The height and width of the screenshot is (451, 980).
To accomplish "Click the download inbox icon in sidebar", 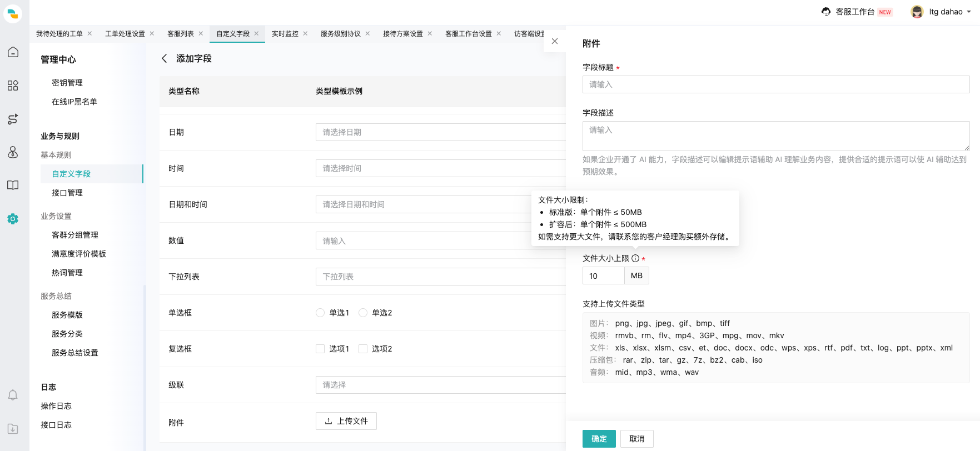I will click(x=13, y=428).
